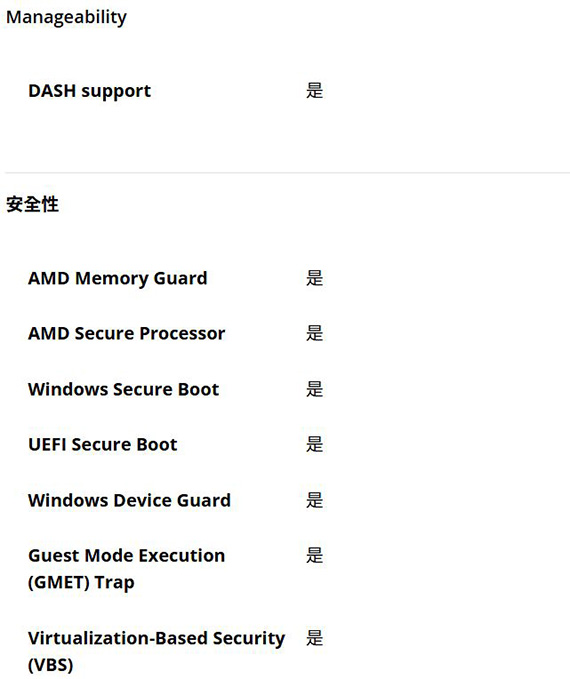Click the (GMET) Trap text line

coord(81,582)
